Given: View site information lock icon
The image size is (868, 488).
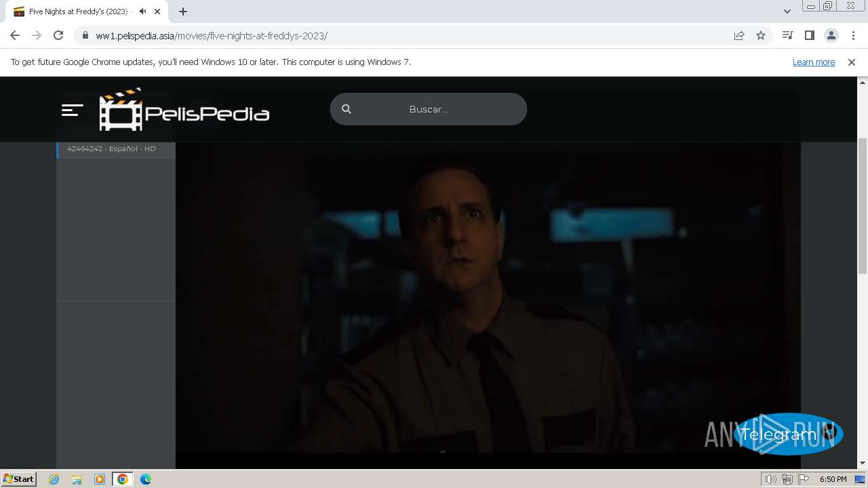Looking at the screenshot, I should [85, 36].
